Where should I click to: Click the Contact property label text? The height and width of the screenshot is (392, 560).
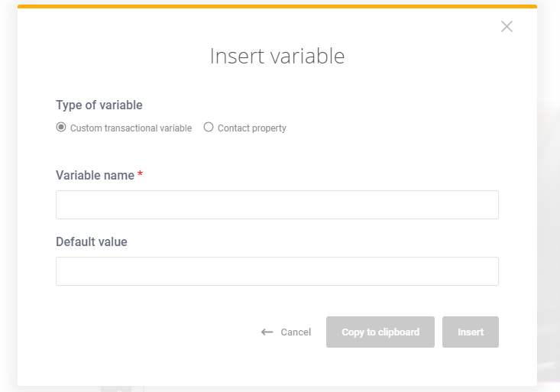(252, 128)
